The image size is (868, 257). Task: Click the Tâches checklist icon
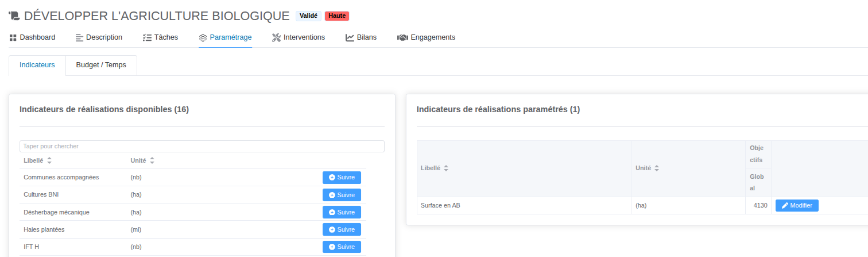pyautogui.click(x=147, y=37)
